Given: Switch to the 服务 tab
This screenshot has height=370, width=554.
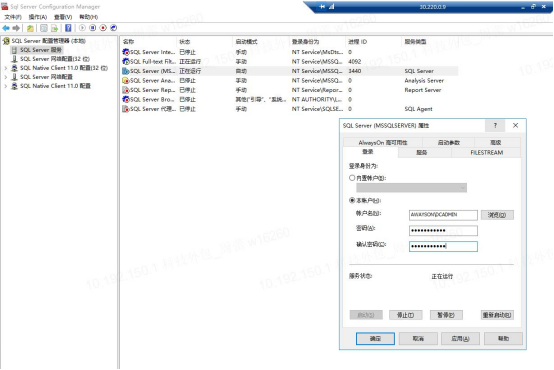Looking at the screenshot, I should point(422,152).
